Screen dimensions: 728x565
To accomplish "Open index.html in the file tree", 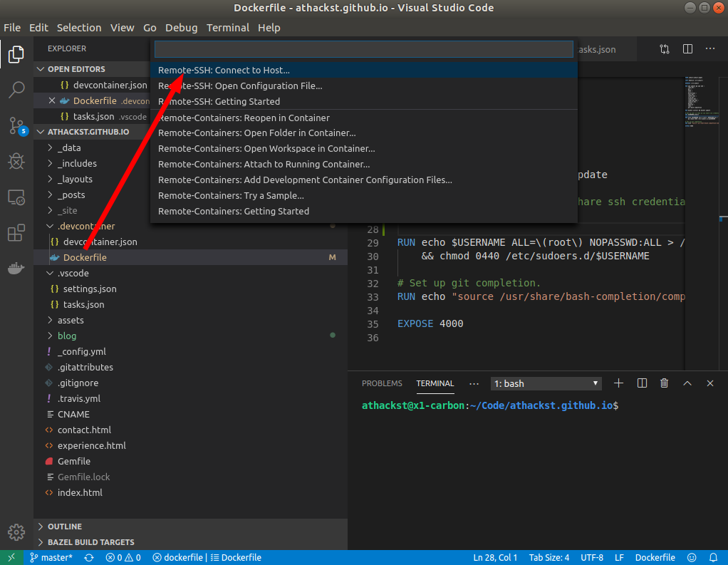I will (x=80, y=492).
